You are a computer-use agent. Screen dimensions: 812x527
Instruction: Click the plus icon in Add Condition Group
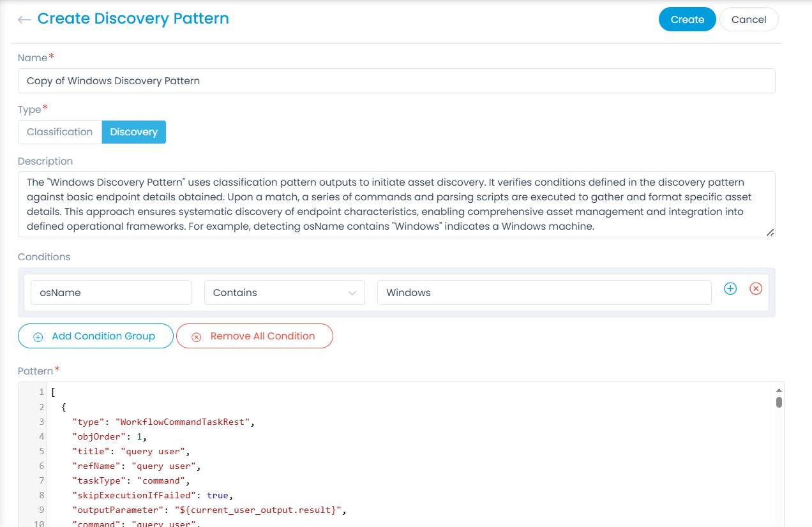click(38, 337)
